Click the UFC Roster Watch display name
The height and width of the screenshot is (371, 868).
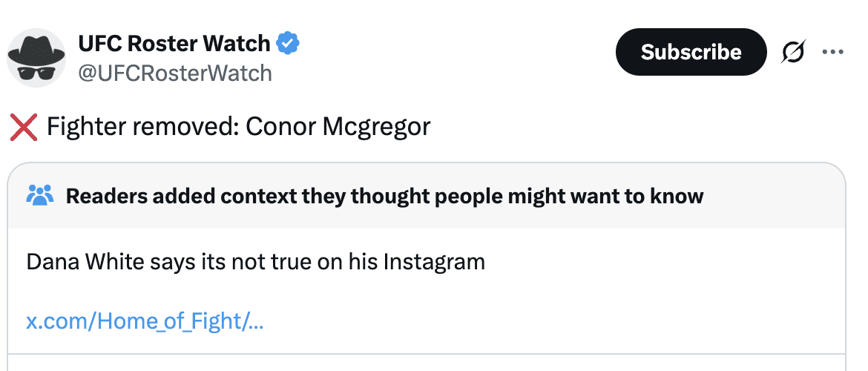point(174,44)
